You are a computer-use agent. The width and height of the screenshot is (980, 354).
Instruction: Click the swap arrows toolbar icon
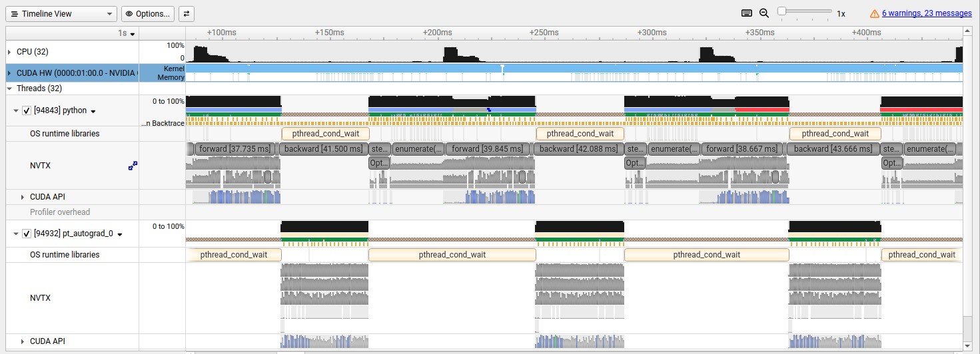[x=187, y=13]
